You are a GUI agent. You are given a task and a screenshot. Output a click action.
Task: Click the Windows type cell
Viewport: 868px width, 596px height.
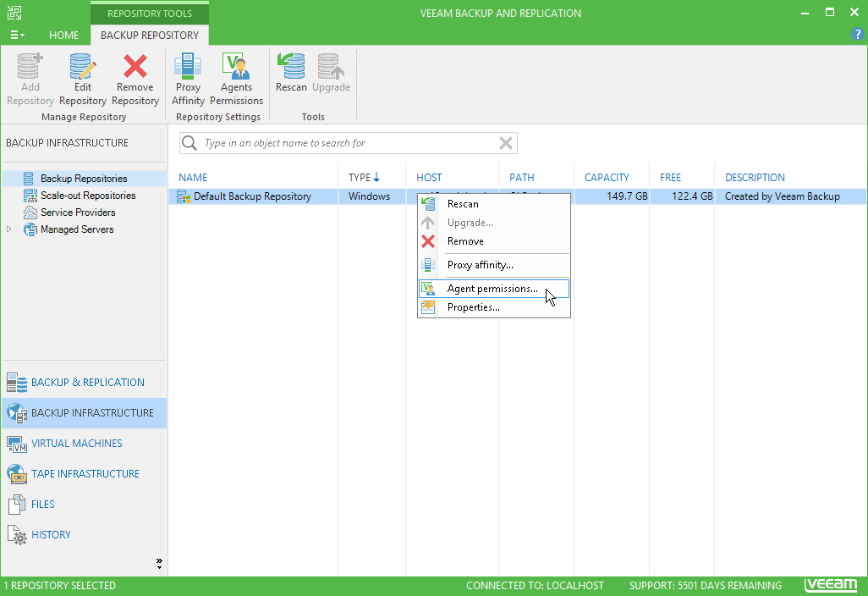(369, 196)
